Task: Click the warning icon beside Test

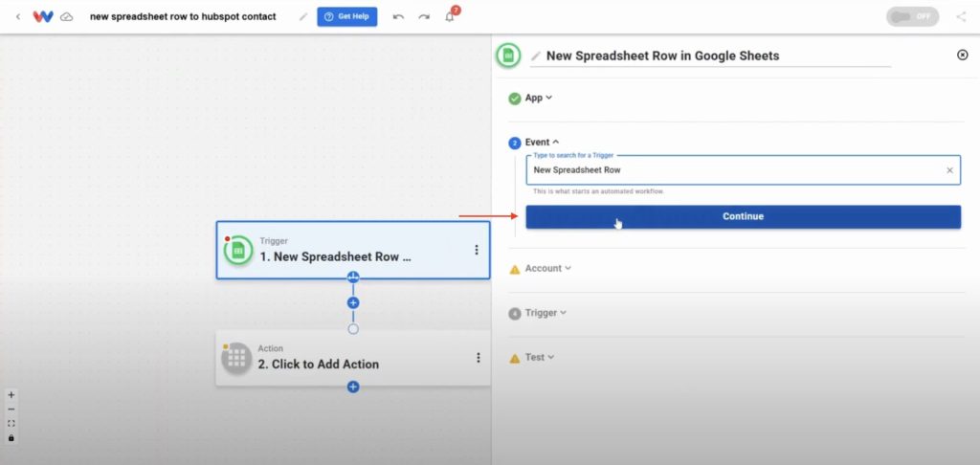Action: point(514,359)
